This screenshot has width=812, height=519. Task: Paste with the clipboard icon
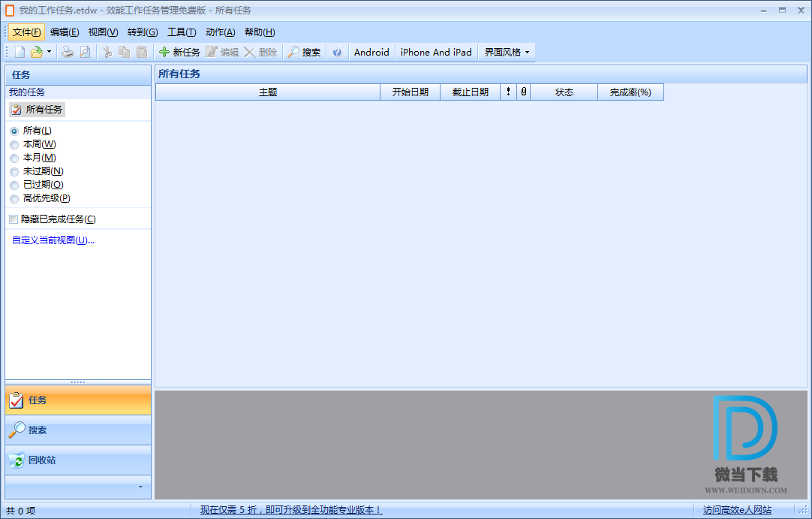click(141, 52)
